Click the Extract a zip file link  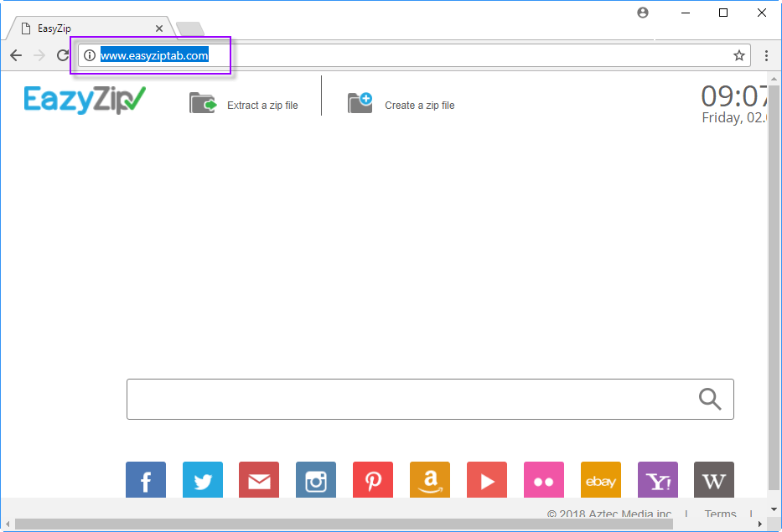point(262,106)
